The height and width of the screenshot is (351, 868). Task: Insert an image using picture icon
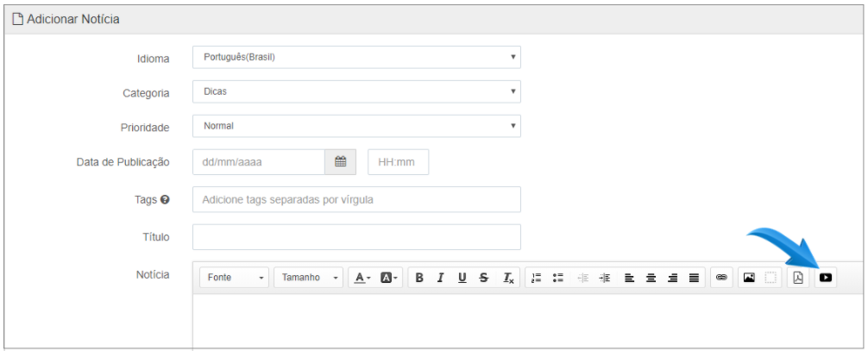(x=749, y=278)
